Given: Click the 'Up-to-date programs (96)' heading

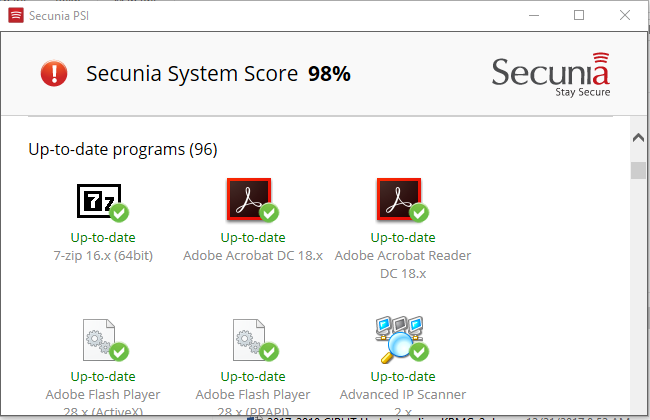Looking at the screenshot, I should [123, 149].
